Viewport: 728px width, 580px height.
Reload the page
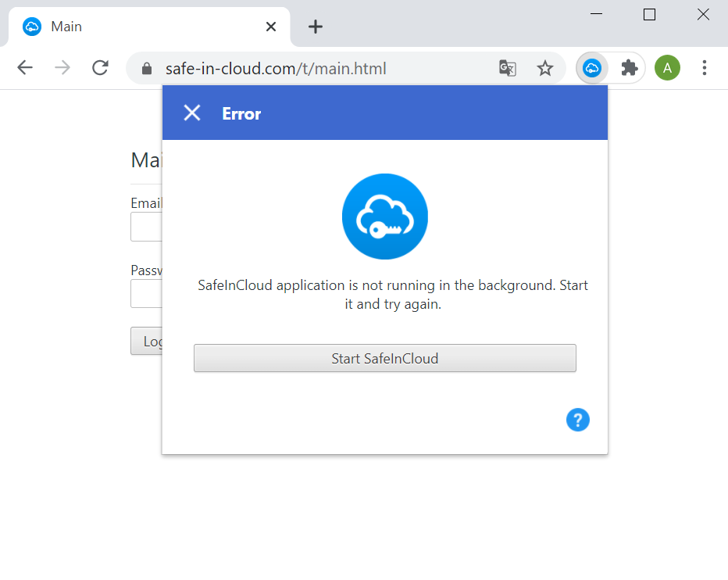[x=100, y=68]
